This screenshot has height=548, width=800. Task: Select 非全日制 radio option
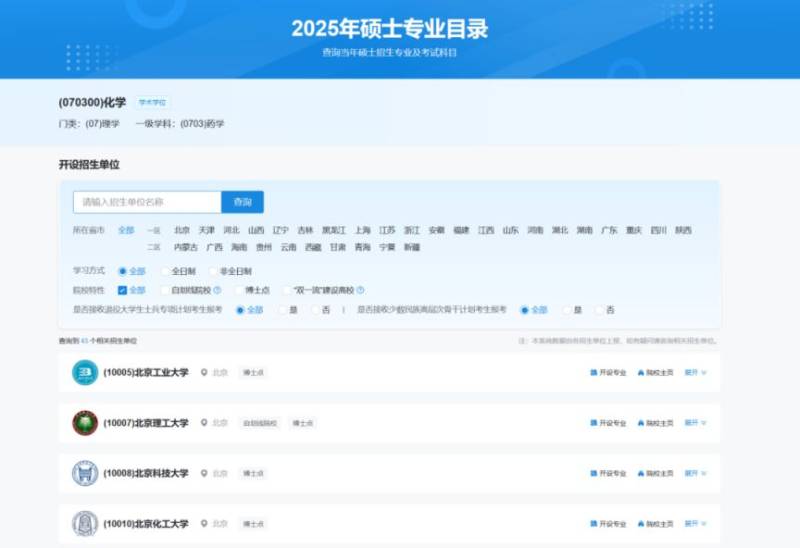212,271
